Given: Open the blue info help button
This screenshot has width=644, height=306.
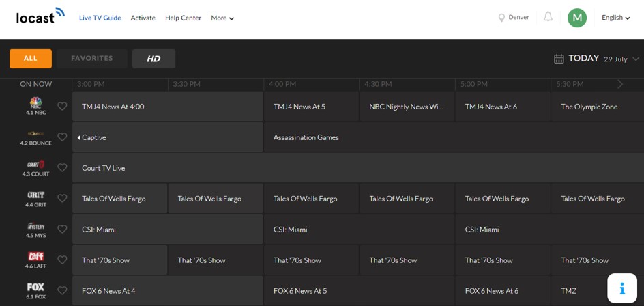Looking at the screenshot, I should click(x=622, y=288).
